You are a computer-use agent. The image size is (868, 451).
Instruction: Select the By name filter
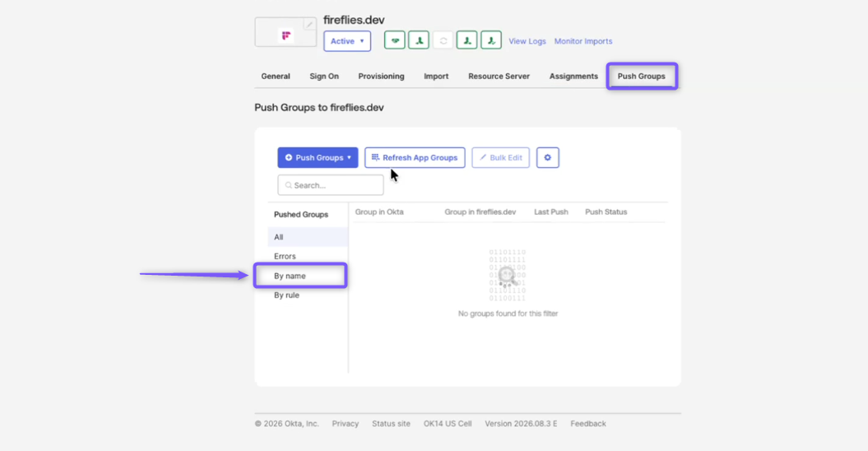[x=300, y=276]
